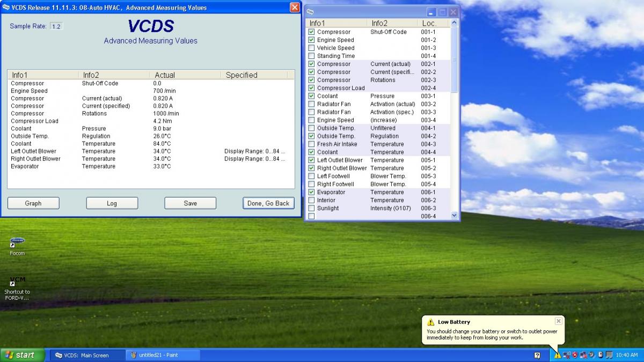Click the yellow battery warning icon in system tray

[x=558, y=355]
